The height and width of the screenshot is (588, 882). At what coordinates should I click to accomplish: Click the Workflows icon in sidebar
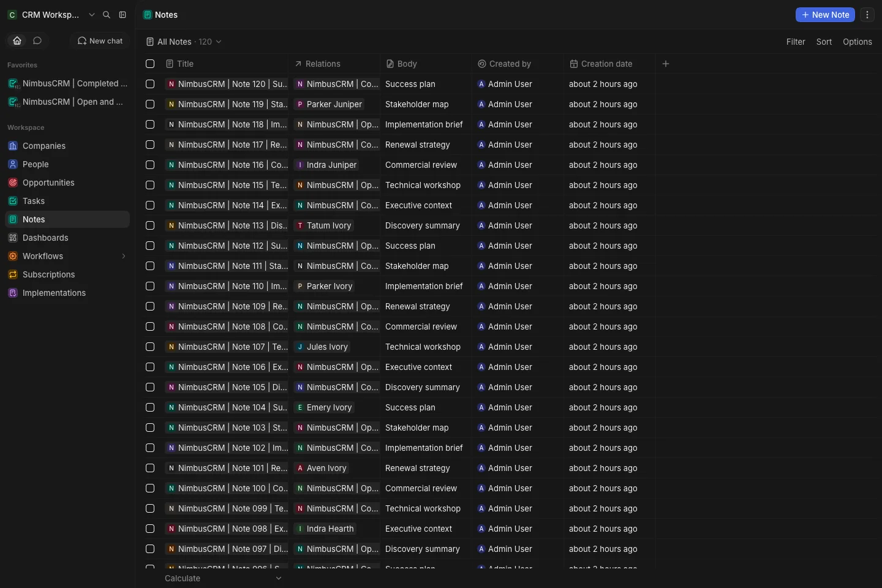(x=13, y=256)
